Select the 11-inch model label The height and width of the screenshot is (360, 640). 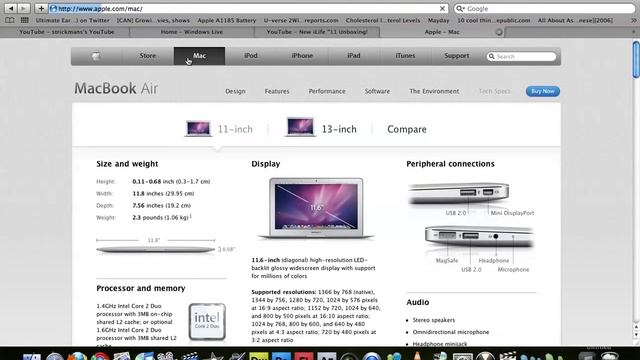pos(235,129)
